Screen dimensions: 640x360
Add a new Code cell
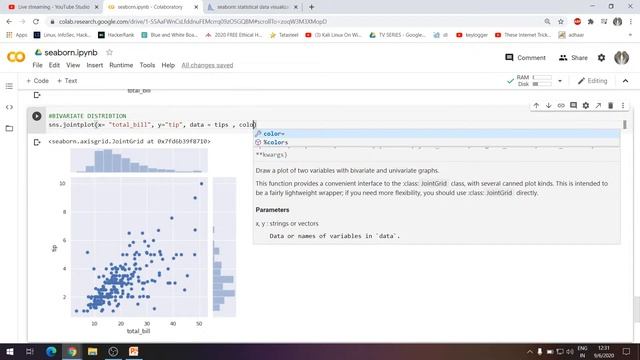[38, 81]
